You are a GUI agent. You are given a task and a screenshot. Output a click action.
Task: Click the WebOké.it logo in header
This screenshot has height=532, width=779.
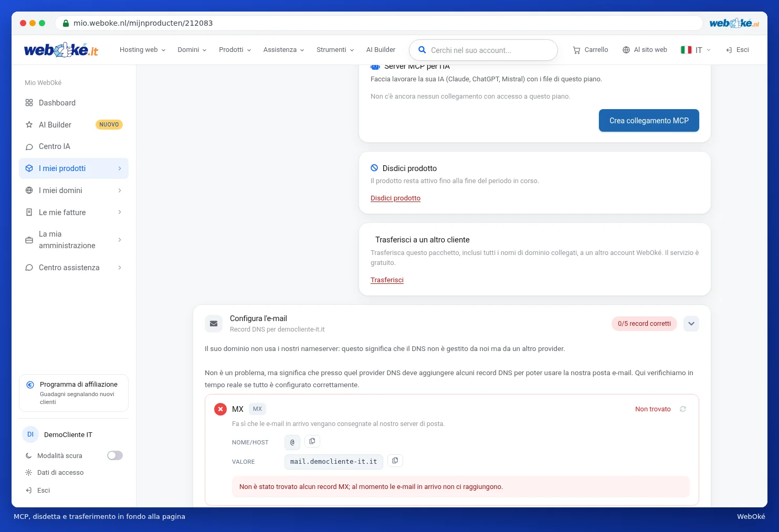click(61, 50)
